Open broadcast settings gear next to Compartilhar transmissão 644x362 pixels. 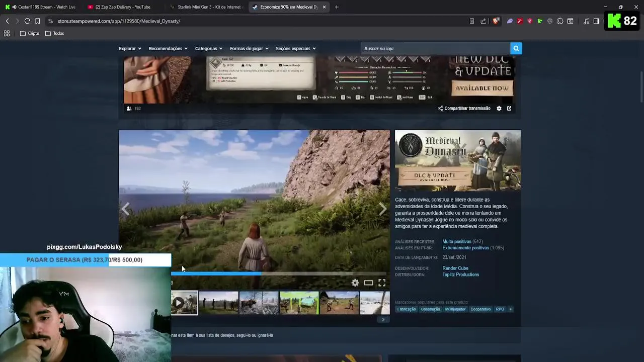pos(499,108)
